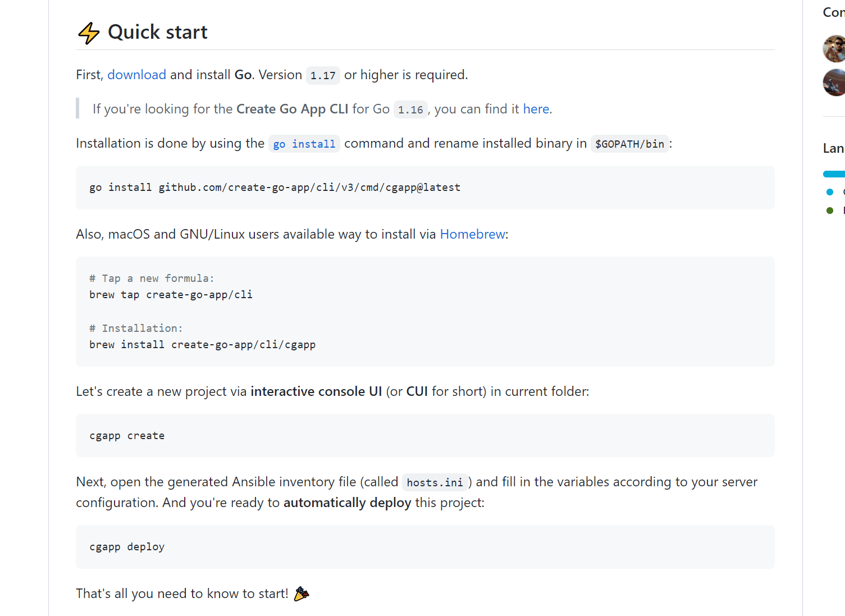Viewport: 845px width, 616px height.
Task: Open the Homebrew link
Action: (472, 234)
